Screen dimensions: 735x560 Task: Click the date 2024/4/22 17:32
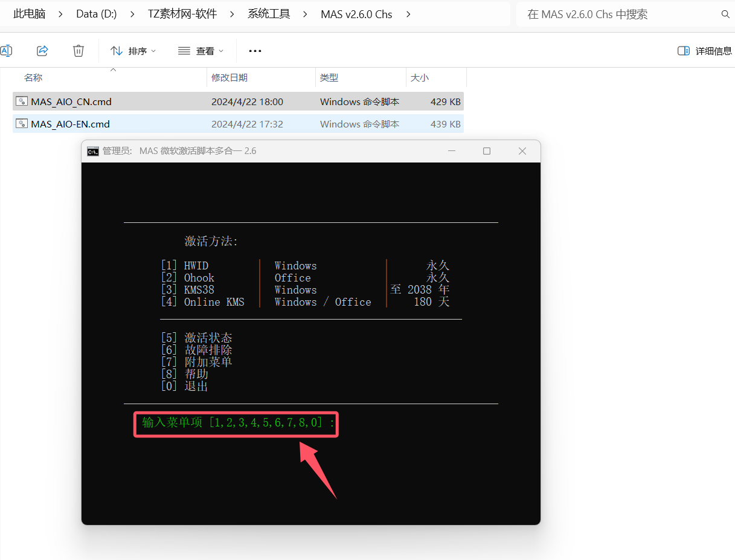[x=247, y=124]
